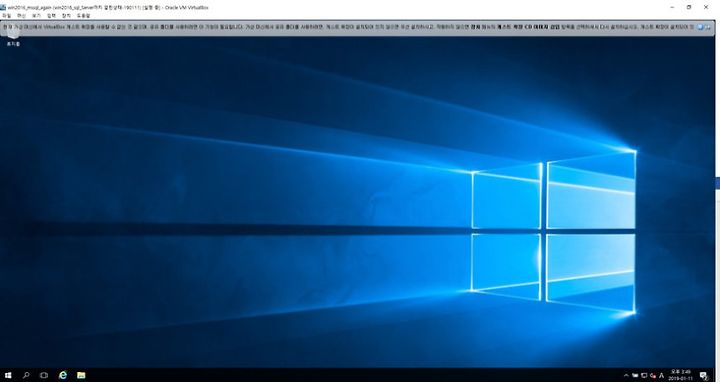Minimize the VirtualBox window
This screenshot has height=382, width=720.
point(672,7)
